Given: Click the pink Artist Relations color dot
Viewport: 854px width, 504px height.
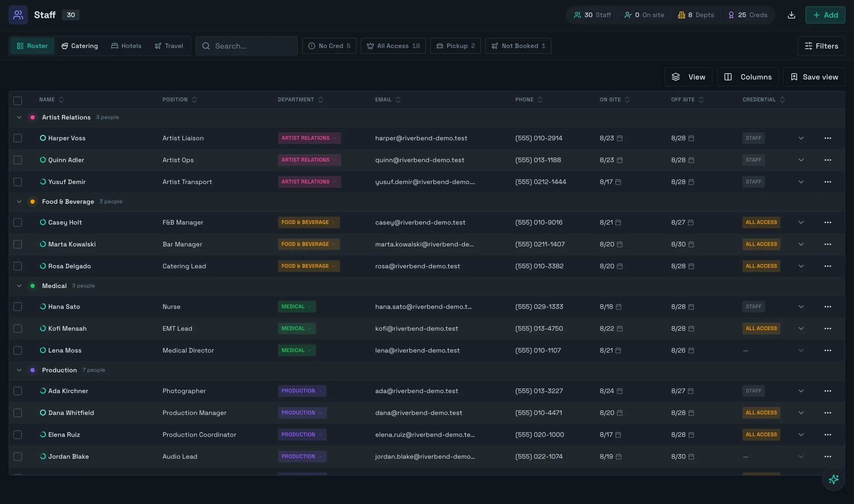Looking at the screenshot, I should click(x=32, y=117).
